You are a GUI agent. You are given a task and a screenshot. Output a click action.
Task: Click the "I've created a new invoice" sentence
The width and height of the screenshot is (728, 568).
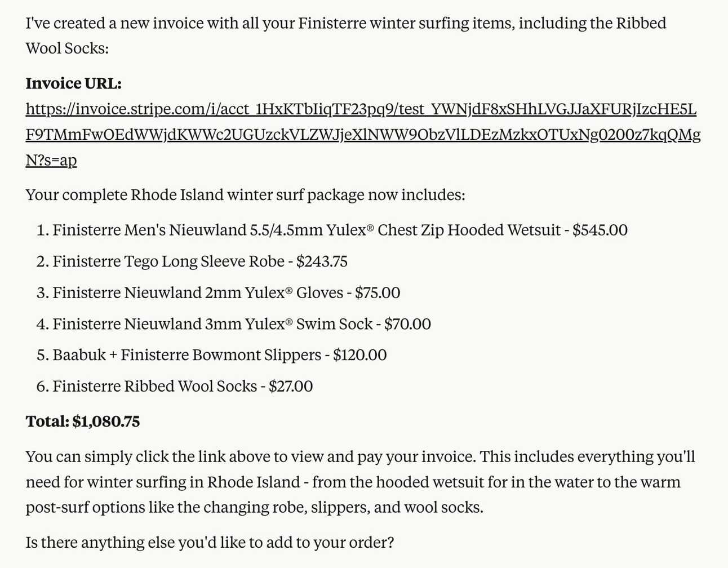(345, 24)
